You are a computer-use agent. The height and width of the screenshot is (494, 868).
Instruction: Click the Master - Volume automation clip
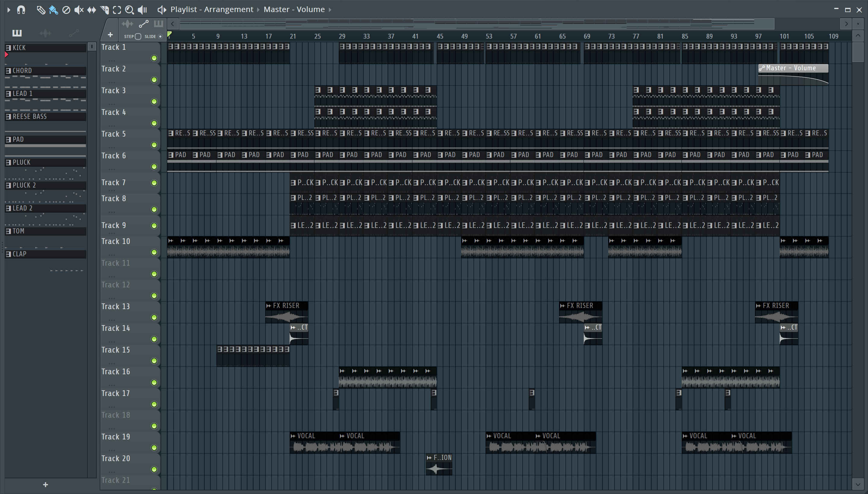pos(793,74)
